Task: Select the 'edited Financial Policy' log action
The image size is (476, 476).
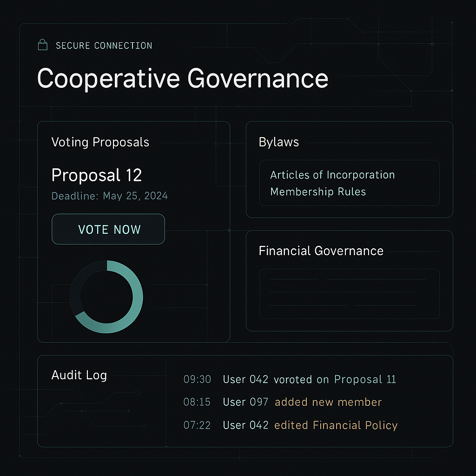Action: pyautogui.click(x=336, y=425)
